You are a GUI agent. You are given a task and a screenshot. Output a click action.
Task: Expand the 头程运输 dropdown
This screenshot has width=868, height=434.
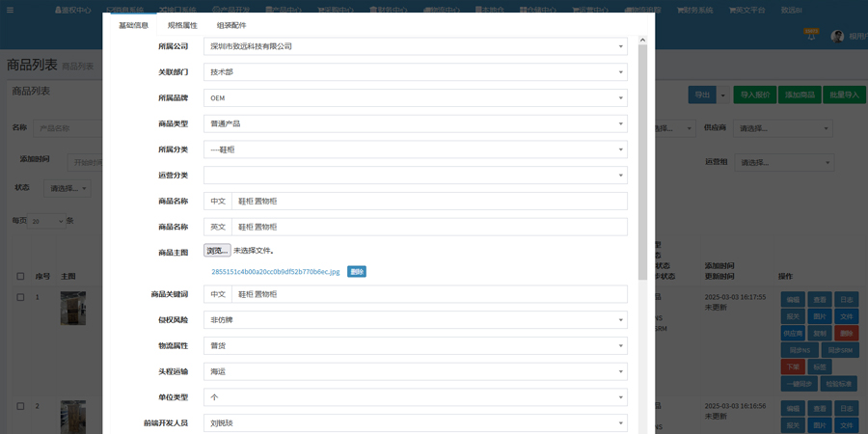[x=415, y=371]
